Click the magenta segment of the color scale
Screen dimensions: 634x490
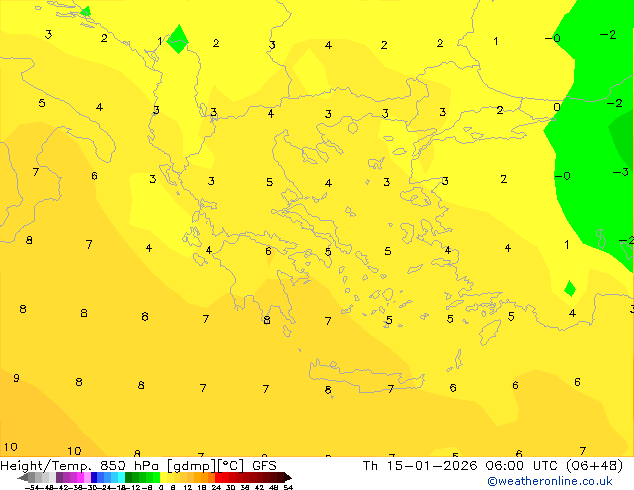click(x=70, y=477)
